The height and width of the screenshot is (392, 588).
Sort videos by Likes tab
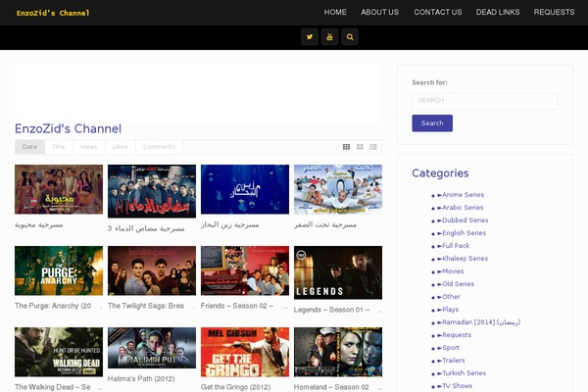coord(120,147)
